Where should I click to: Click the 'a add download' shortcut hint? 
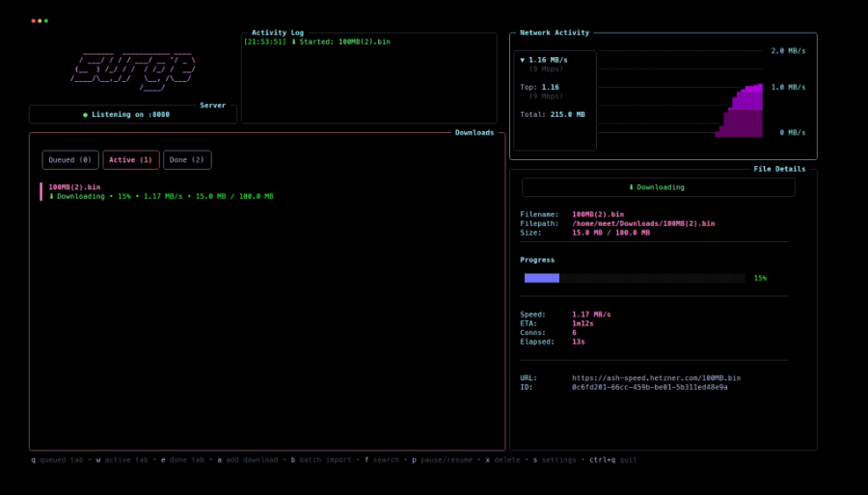[x=248, y=460]
